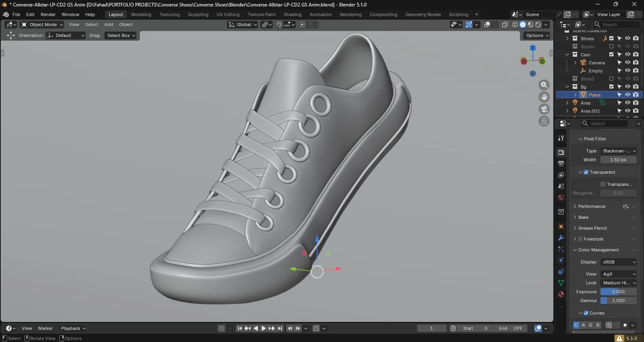The width and height of the screenshot is (644, 342).
Task: Open the Object Data properties tab
Action: coord(561,283)
